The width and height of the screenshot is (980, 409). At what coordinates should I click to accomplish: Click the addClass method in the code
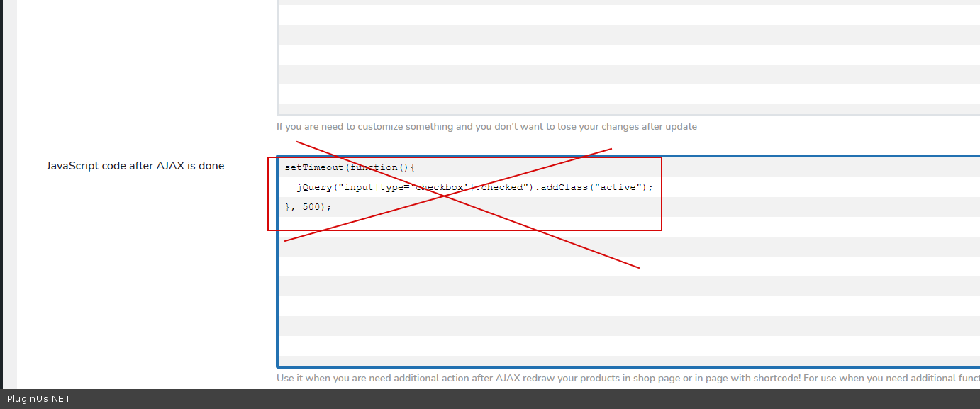(x=564, y=187)
